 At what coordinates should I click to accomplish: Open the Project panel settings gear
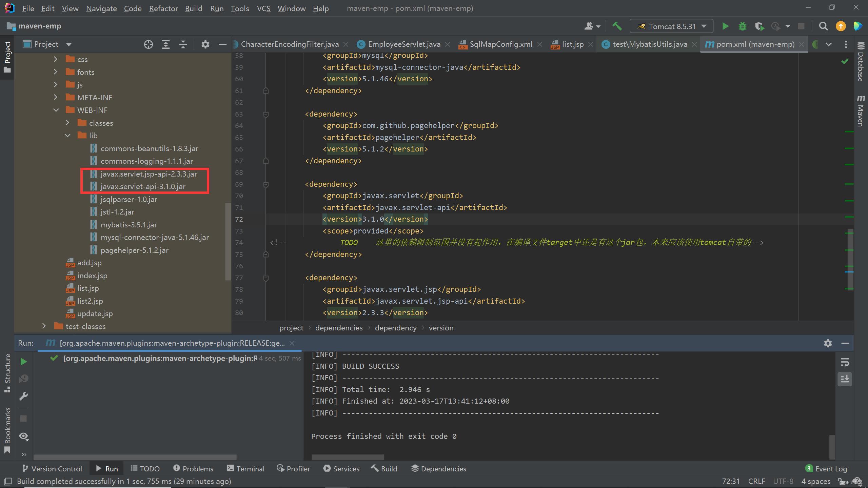coord(205,44)
